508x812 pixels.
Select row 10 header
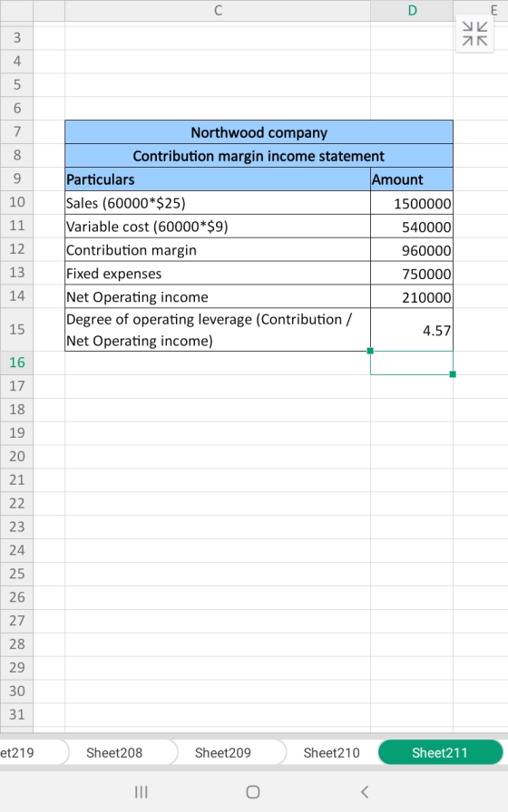[16, 202]
